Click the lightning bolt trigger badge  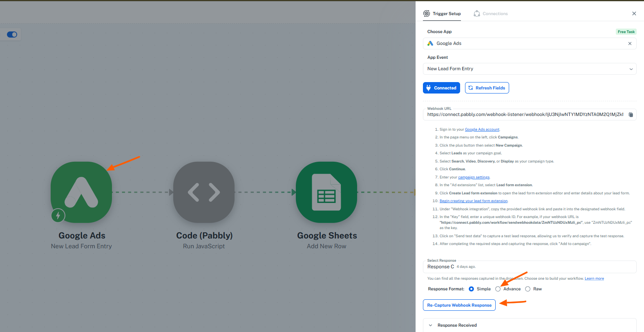click(x=58, y=215)
